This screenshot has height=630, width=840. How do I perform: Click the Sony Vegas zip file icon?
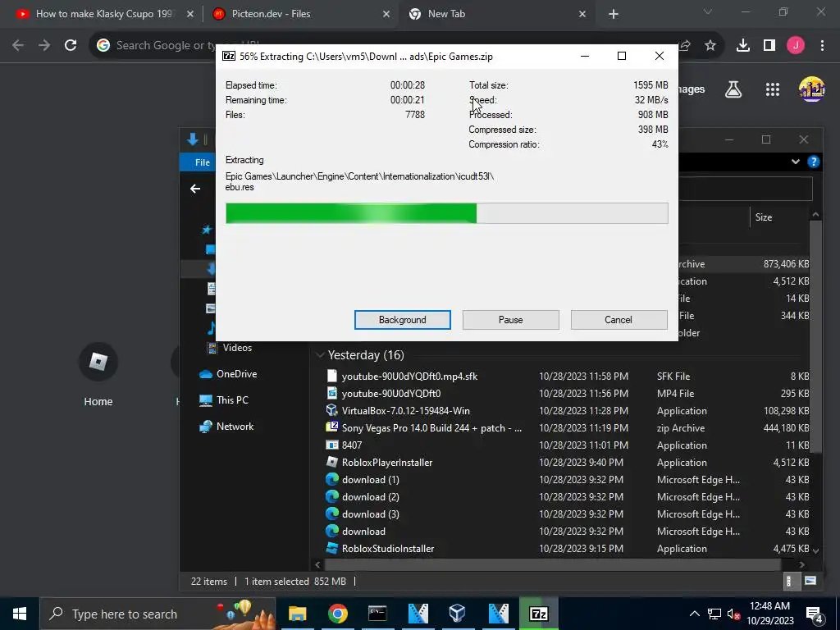(332, 427)
